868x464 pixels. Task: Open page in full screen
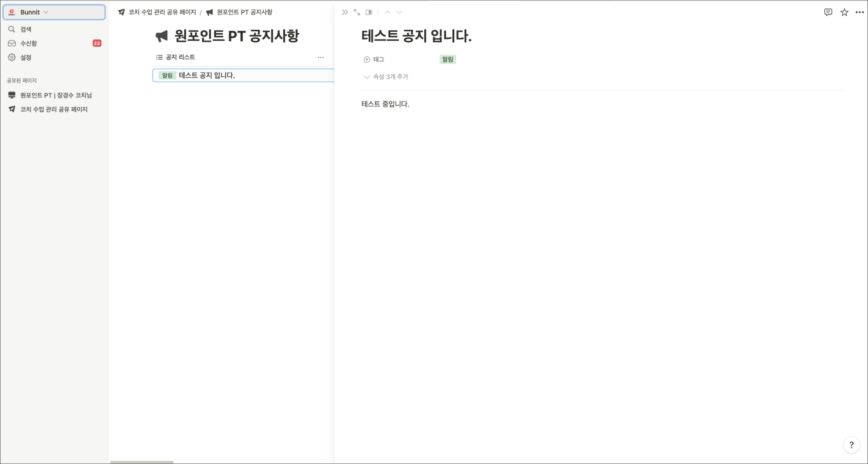click(x=357, y=12)
